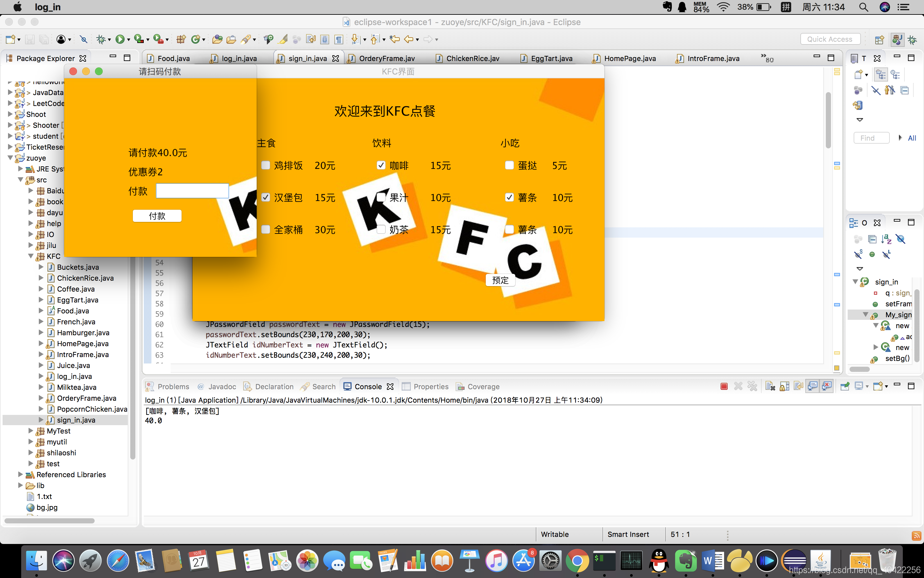Image resolution: width=924 pixels, height=578 pixels.
Task: Open Spotlight search in menu bar
Action: [864, 7]
